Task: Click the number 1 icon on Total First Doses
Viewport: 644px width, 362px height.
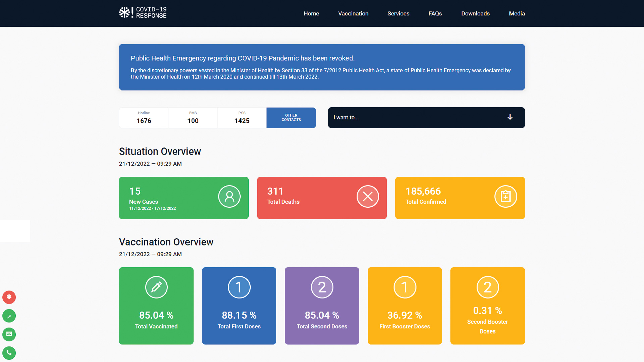Action: click(239, 287)
